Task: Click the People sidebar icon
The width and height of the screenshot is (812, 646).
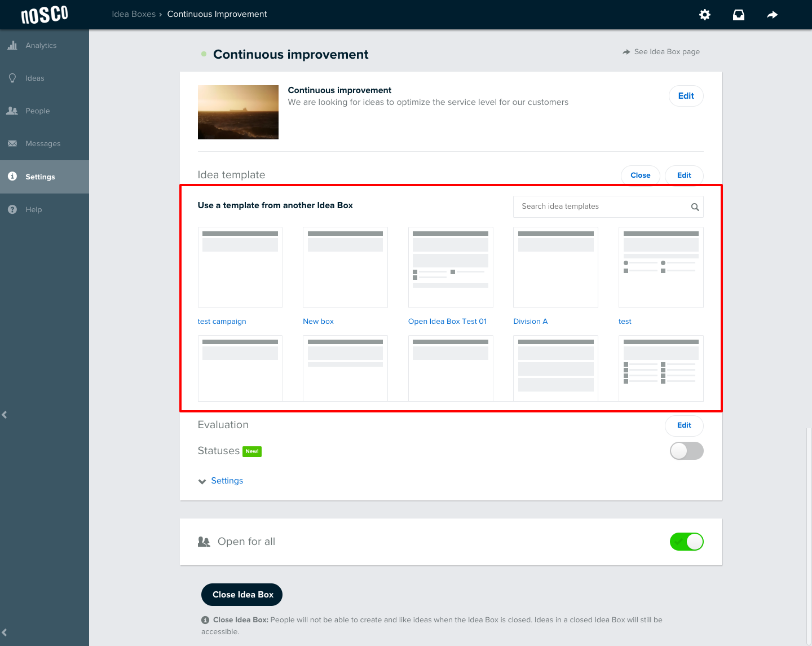Action: pyautogui.click(x=12, y=111)
